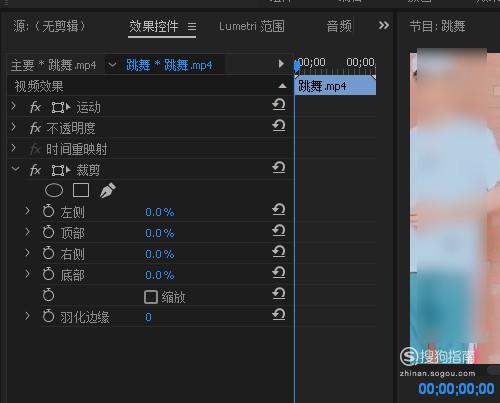Toggle animation stopwatch for 右侧
The height and width of the screenshot is (403, 500).
tap(48, 253)
